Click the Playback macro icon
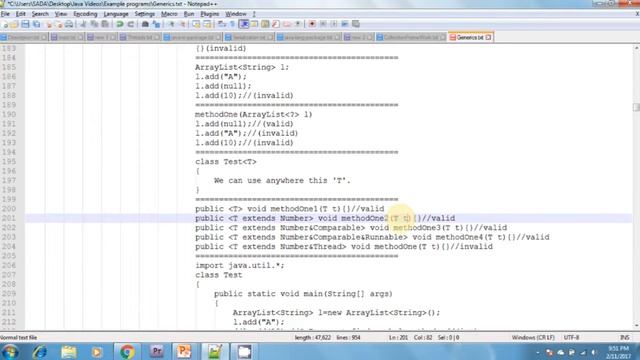Viewport: 640px width, 360px height. click(334, 24)
